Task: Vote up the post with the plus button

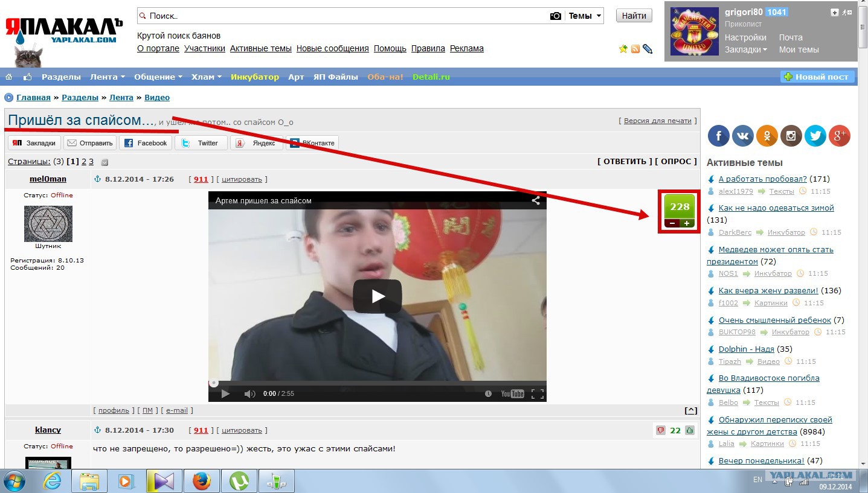Action: pyautogui.click(x=687, y=223)
